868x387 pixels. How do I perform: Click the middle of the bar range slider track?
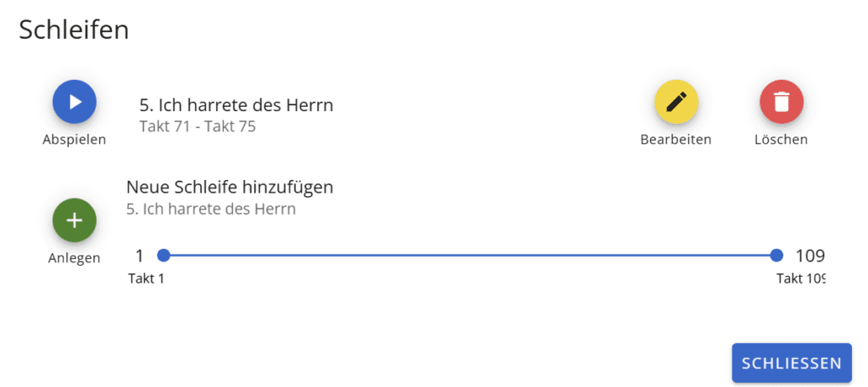point(470,255)
